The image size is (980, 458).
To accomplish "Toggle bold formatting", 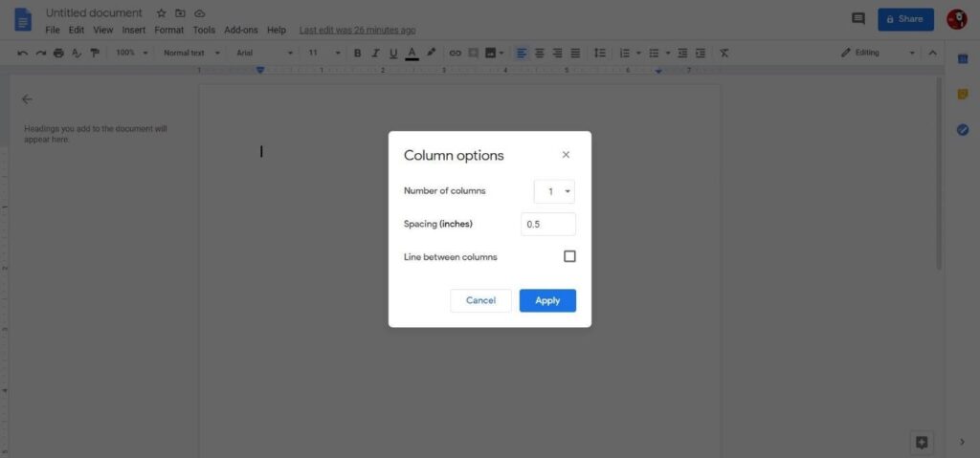I will (358, 54).
